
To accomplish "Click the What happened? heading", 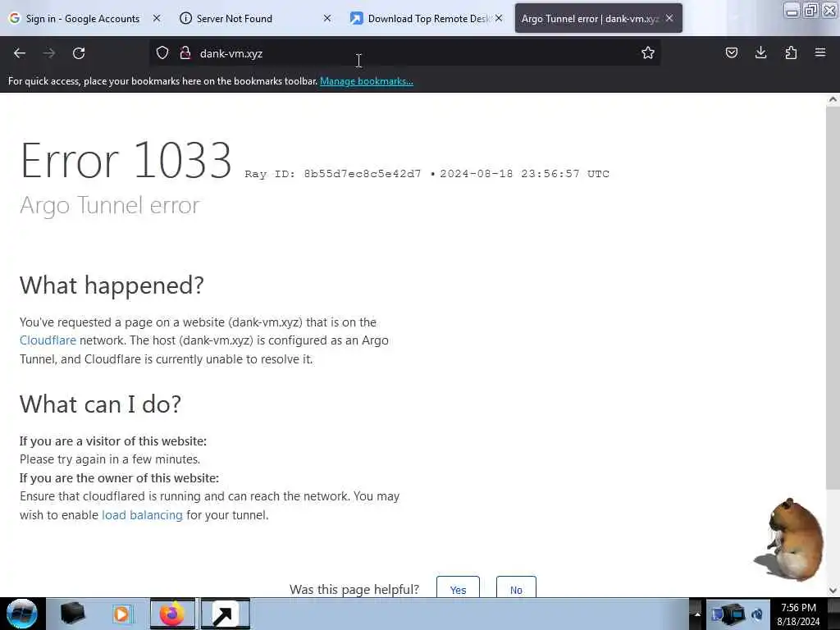I will (x=112, y=285).
